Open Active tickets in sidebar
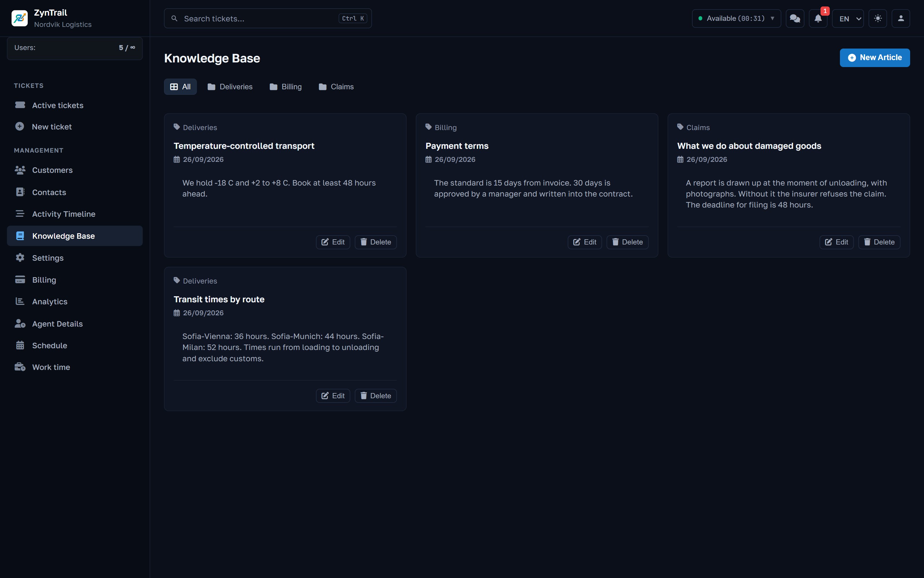The image size is (924, 578). coord(75,105)
